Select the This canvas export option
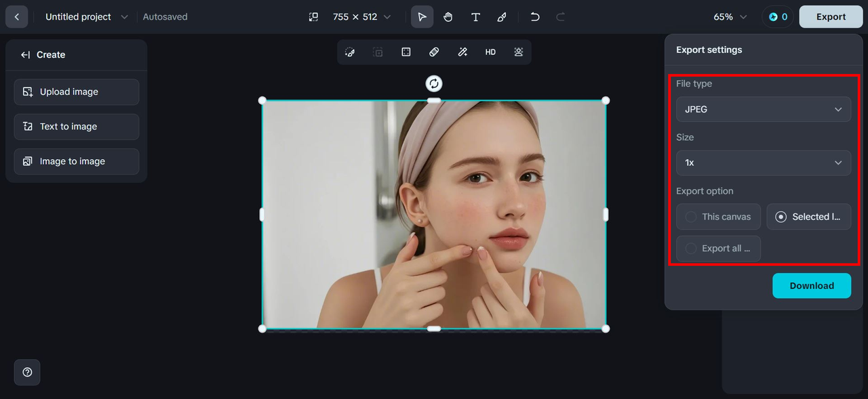The width and height of the screenshot is (868, 399). coord(718,217)
